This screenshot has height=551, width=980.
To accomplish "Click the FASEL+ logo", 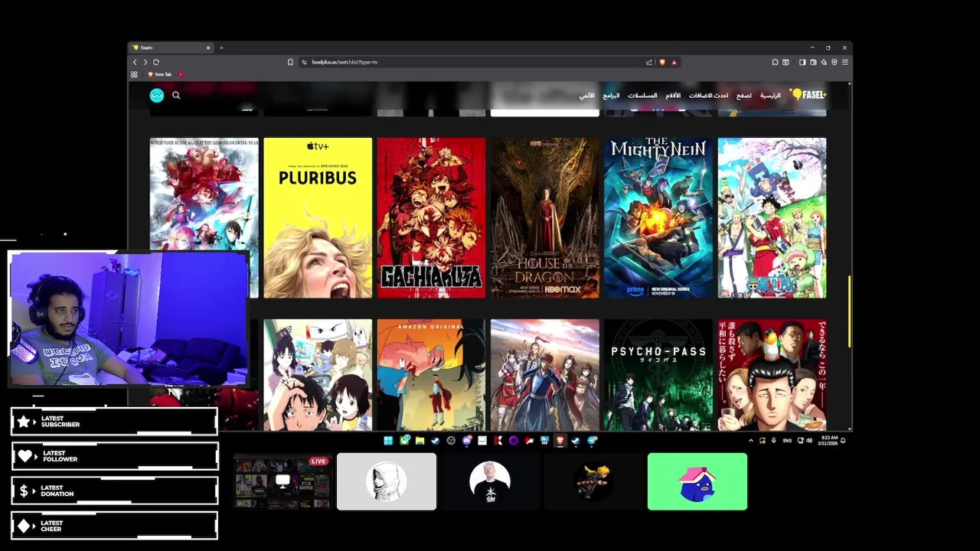I will [808, 94].
